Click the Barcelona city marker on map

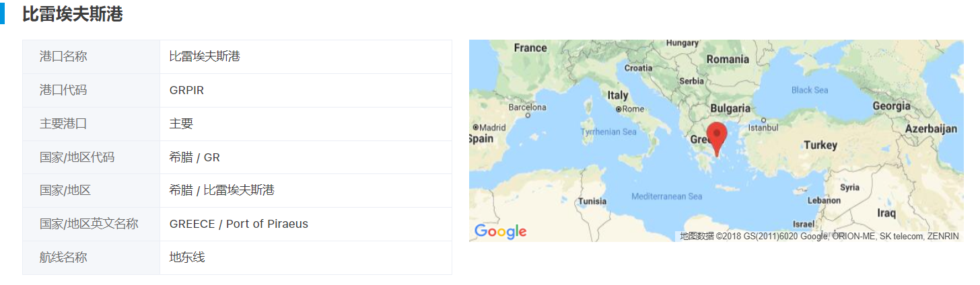[x=528, y=115]
